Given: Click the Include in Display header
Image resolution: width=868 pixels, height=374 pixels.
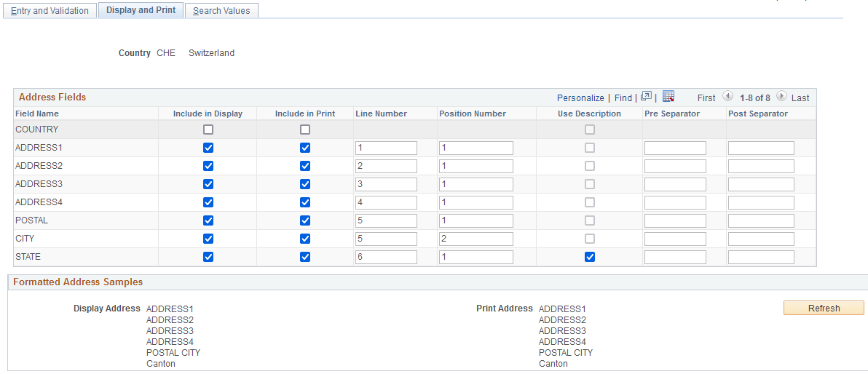Looking at the screenshot, I should [x=208, y=114].
